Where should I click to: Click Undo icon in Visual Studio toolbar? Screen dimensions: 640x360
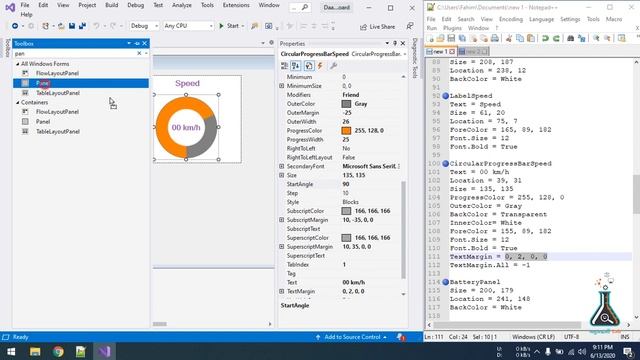(96, 26)
